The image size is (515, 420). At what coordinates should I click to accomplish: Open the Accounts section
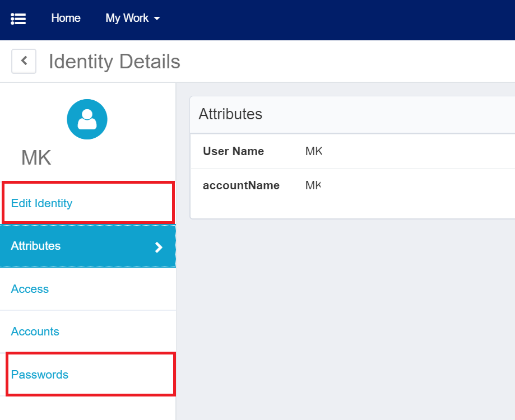pyautogui.click(x=35, y=332)
